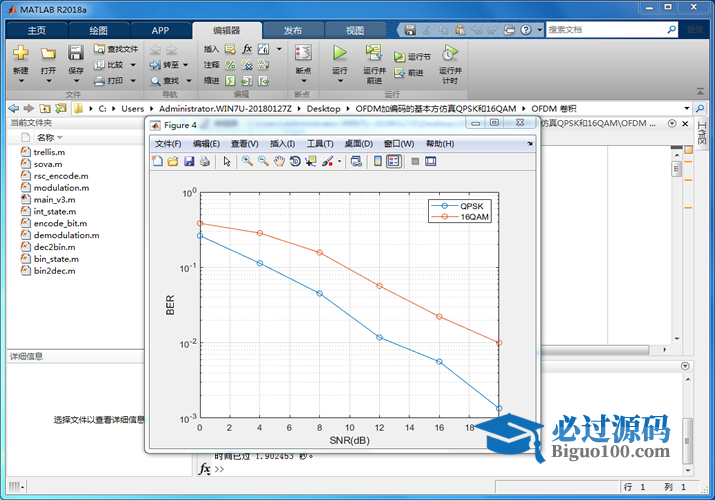Image resolution: width=715 pixels, height=500 pixels.
Task: Switch to the Plots (绘图) ribbon tab
Action: [99, 30]
